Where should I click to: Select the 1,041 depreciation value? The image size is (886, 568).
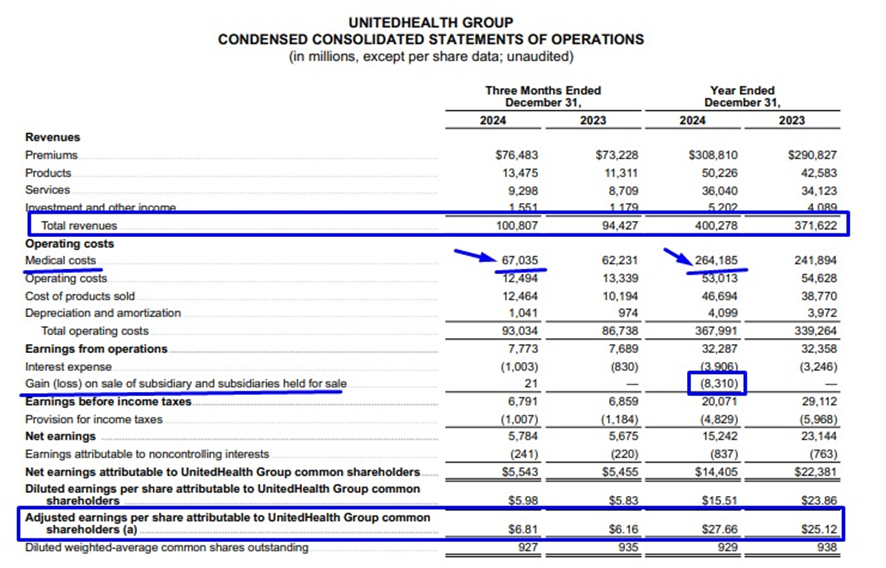point(524,313)
